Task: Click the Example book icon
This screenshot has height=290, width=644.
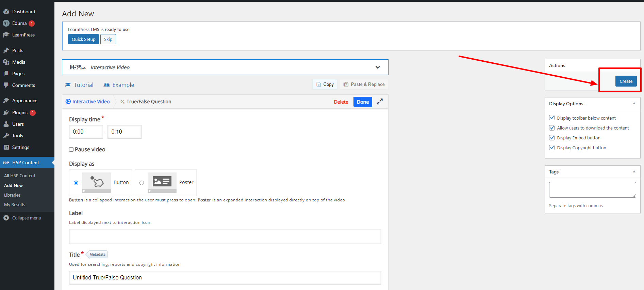Action: tap(107, 85)
